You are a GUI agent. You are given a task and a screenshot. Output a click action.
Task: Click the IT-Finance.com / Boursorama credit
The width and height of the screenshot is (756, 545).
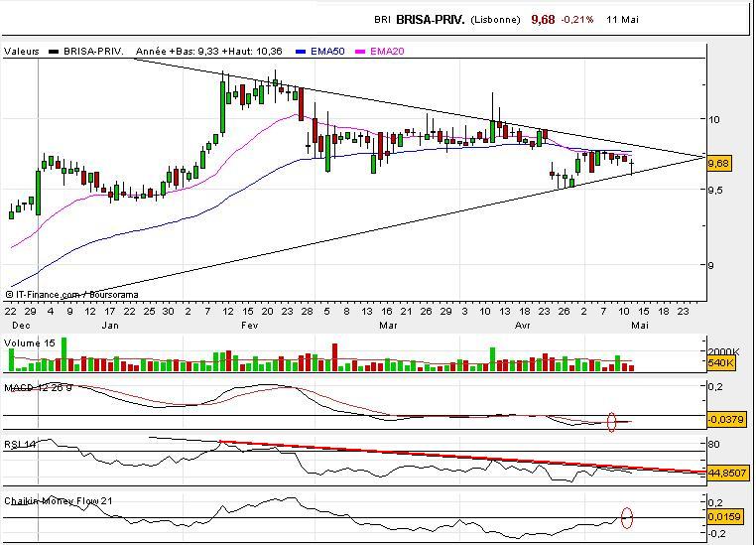[72, 295]
